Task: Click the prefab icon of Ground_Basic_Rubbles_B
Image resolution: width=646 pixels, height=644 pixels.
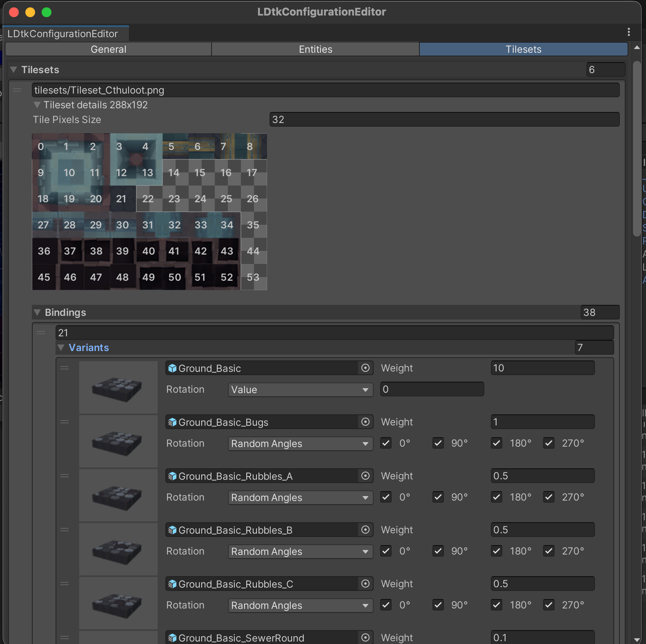Action: pos(173,530)
